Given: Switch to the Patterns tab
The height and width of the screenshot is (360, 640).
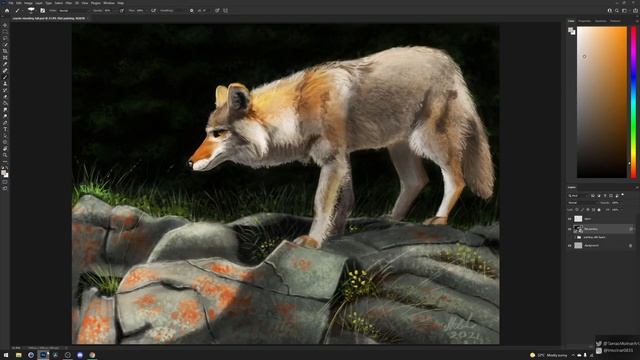Looking at the screenshot, I should pos(616,21).
